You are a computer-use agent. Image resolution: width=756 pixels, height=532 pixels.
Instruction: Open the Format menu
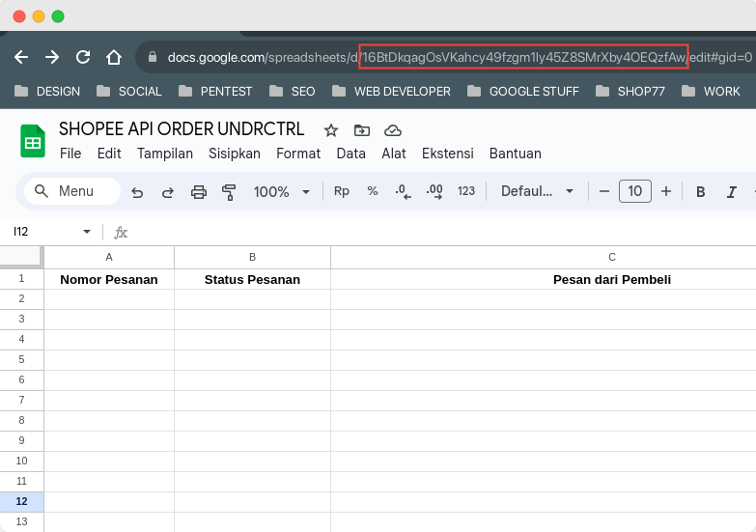point(298,154)
